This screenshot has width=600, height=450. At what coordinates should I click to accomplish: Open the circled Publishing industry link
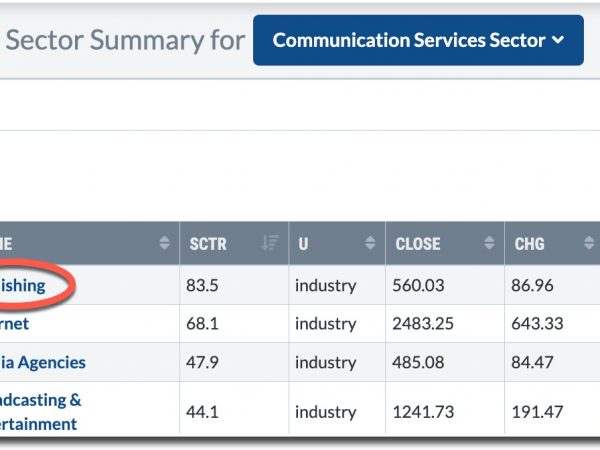pos(23,285)
